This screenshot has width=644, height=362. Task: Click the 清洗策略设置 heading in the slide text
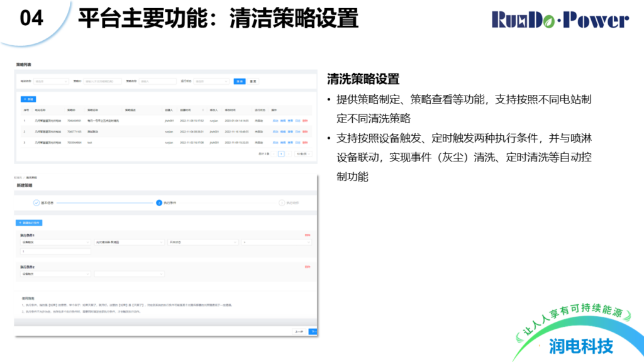pyautogui.click(x=363, y=79)
